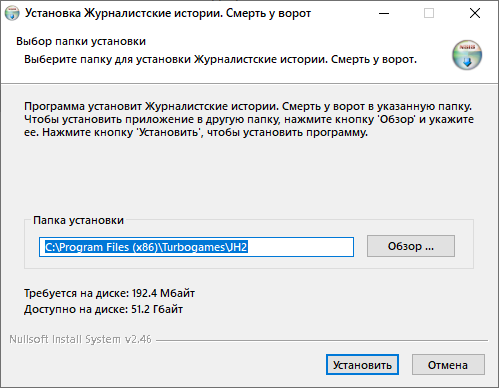The image size is (499, 388).
Task: Click the NSIS logo in the header
Action: pyautogui.click(x=467, y=55)
